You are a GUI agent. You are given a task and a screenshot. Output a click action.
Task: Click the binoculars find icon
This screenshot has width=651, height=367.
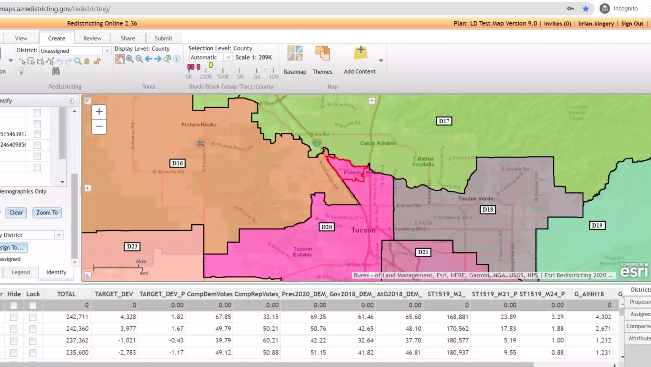(x=56, y=71)
